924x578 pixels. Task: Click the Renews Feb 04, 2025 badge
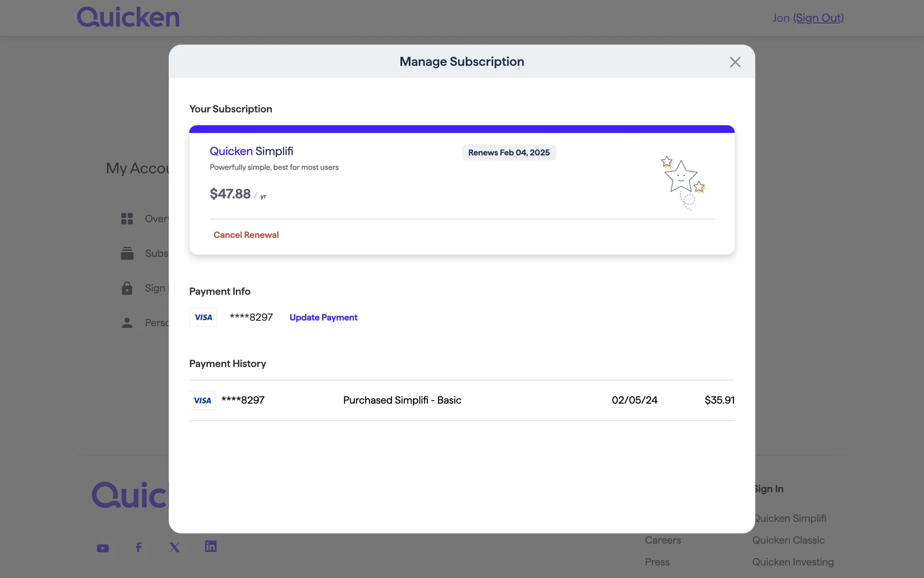(509, 153)
